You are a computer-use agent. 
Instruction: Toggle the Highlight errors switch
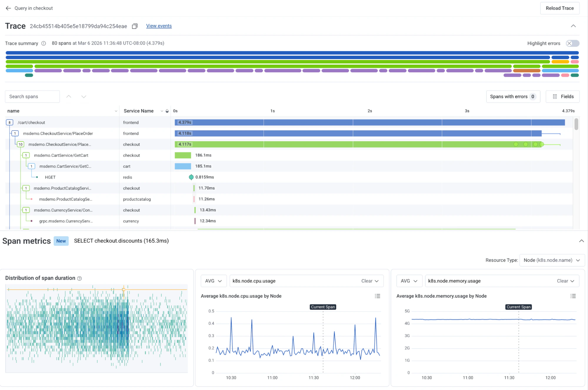(572, 43)
